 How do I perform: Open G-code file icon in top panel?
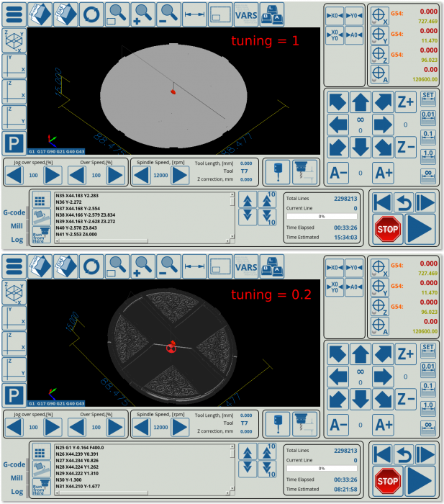(x=40, y=14)
